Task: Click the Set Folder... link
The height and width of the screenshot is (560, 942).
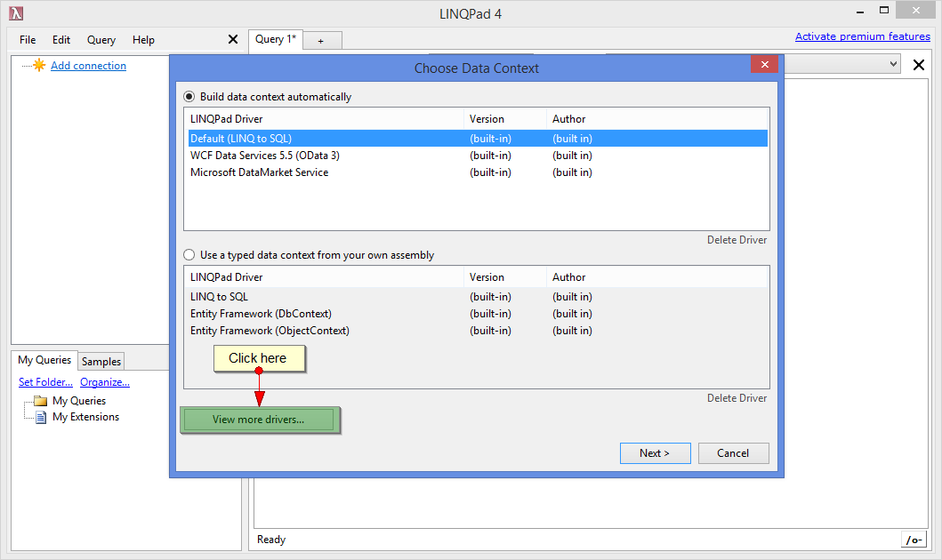Action: (45, 382)
